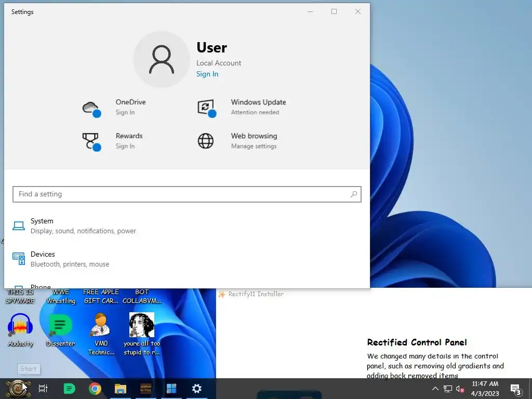Select the THIS IS SPYWARE desktop label
This screenshot has height=399, width=532.
[x=20, y=296]
